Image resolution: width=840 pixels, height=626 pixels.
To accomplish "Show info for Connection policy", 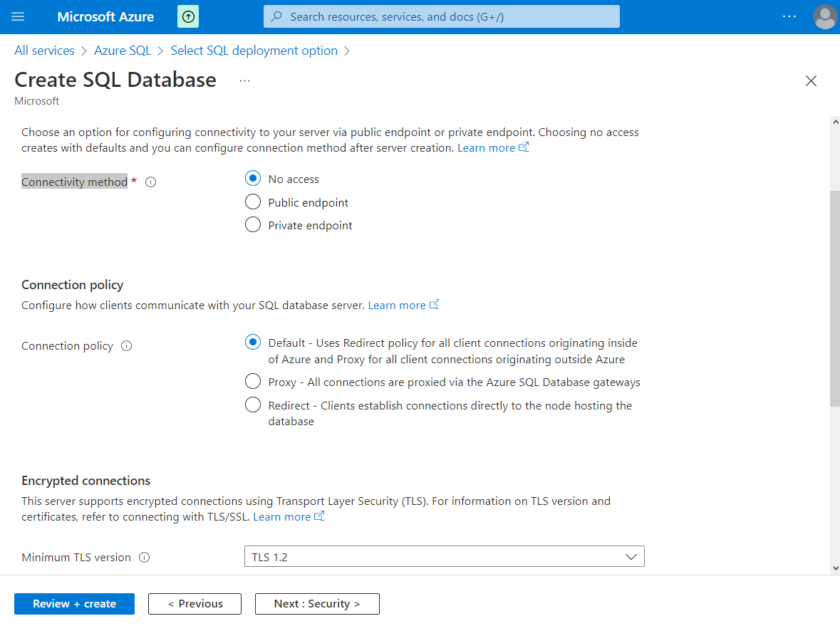I will [x=126, y=346].
